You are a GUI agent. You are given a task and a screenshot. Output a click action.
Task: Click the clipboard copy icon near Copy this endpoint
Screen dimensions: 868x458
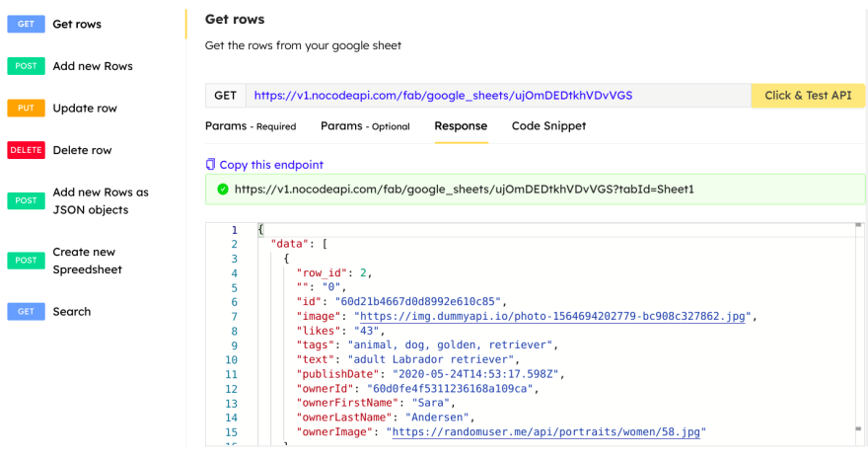(210, 164)
